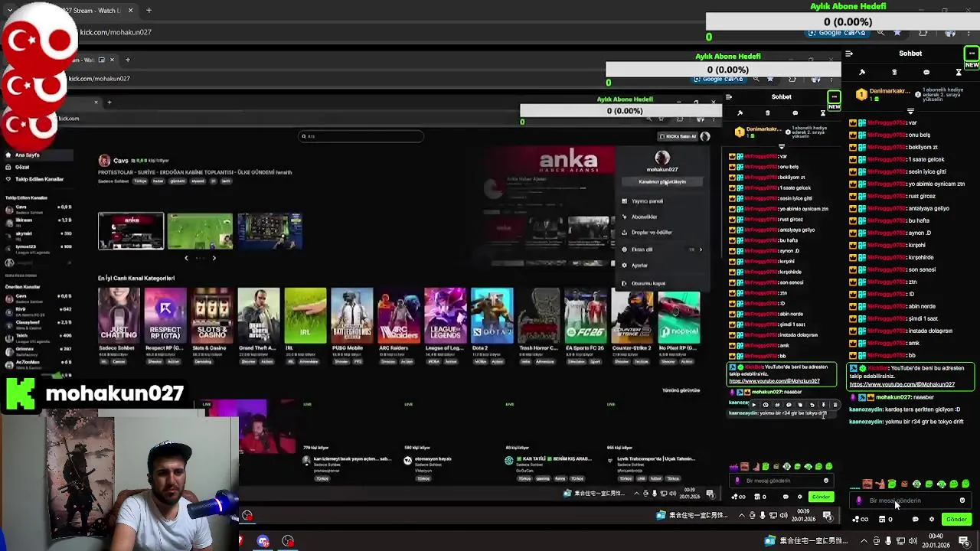Image resolution: width=980 pixels, height=551 pixels.
Task: Open taskbar clock showing 00:40
Action: [936, 541]
